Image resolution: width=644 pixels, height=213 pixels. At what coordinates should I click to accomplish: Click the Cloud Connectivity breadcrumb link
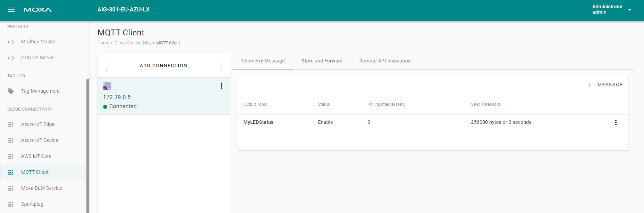(x=133, y=43)
